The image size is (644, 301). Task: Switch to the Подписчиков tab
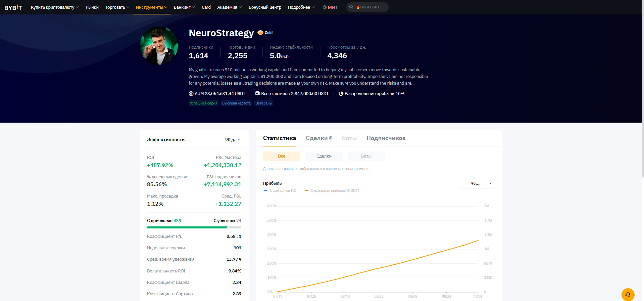[386, 138]
